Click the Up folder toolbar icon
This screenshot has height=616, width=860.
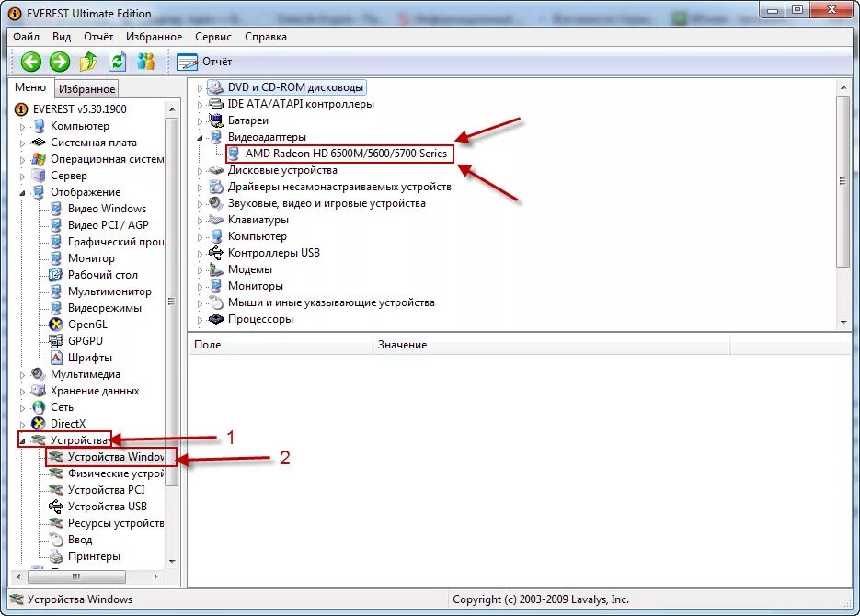click(x=87, y=62)
